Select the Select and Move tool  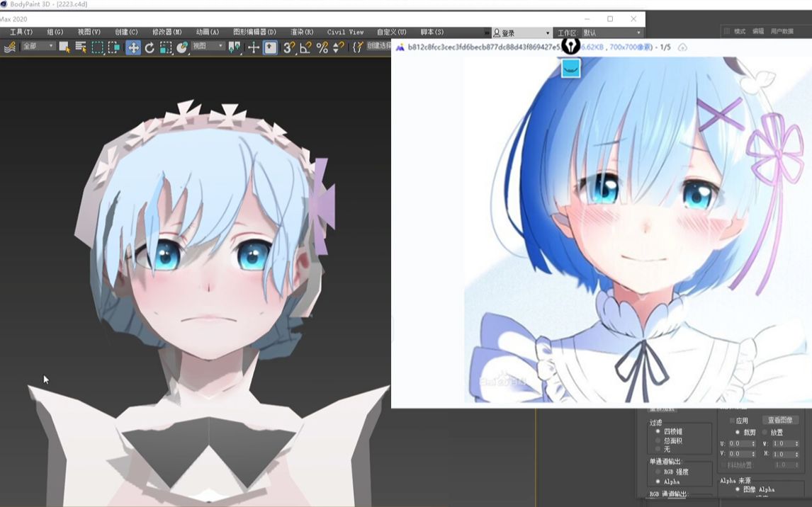132,48
